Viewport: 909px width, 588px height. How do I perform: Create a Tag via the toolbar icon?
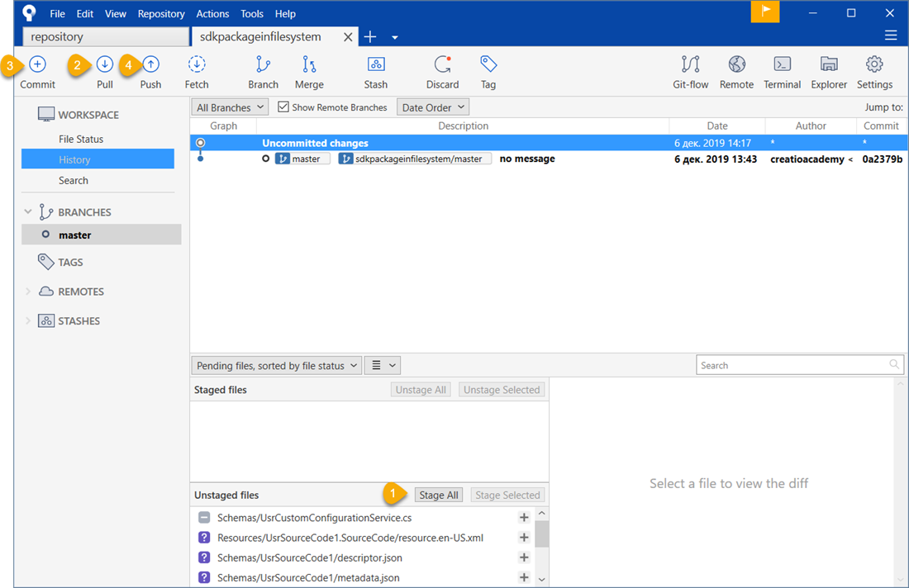pos(488,71)
